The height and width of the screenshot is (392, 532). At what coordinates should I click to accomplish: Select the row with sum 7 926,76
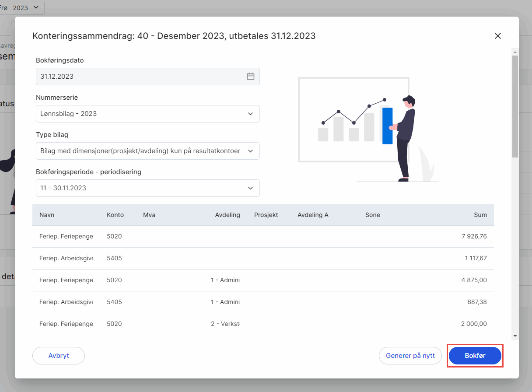coord(262,236)
